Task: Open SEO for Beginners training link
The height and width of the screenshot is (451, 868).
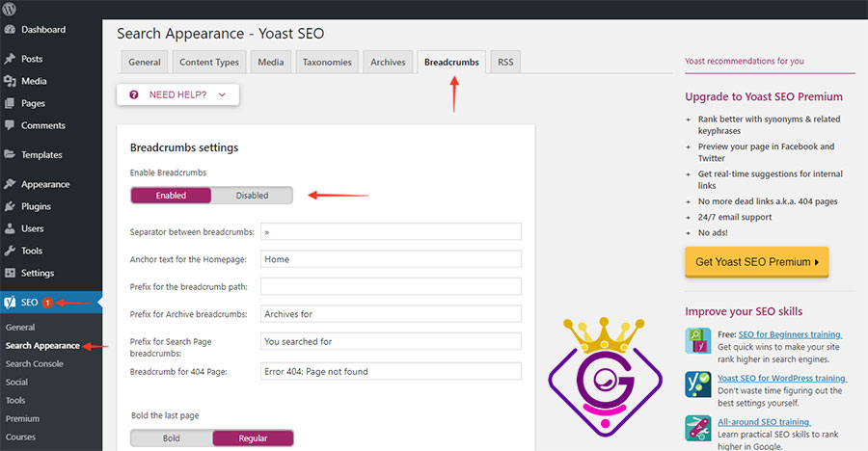Action: (x=790, y=334)
